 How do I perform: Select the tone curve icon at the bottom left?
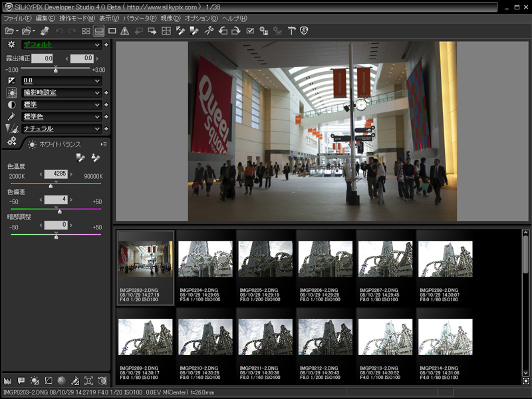[48, 380]
